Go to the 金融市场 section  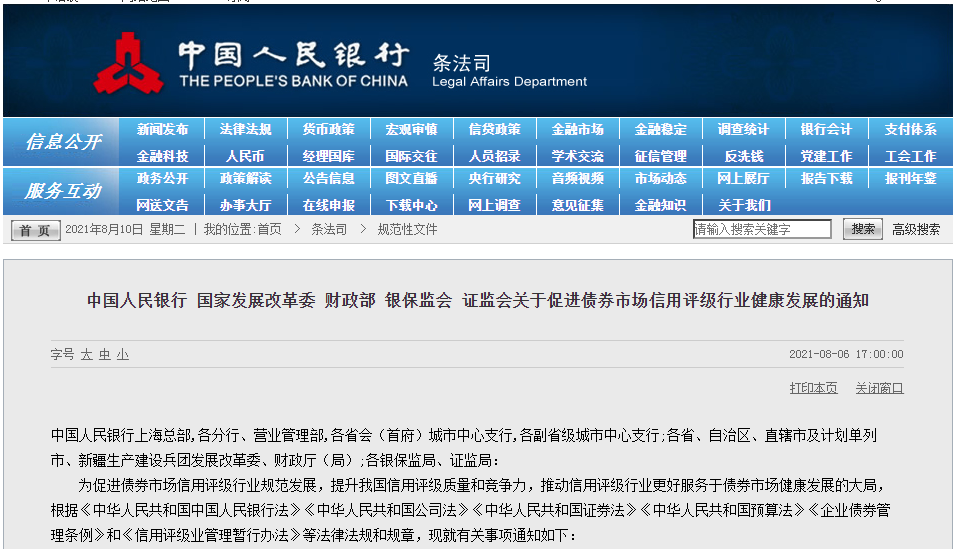pyautogui.click(x=577, y=130)
